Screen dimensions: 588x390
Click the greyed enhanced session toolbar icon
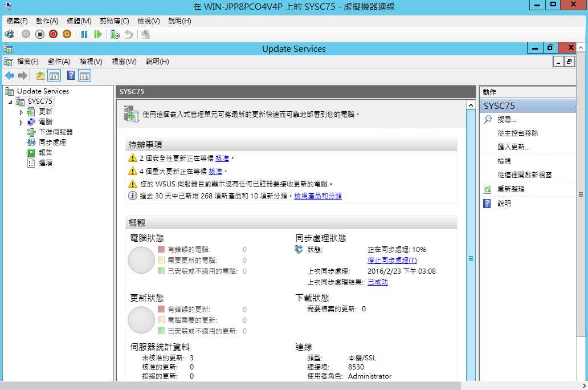click(146, 35)
